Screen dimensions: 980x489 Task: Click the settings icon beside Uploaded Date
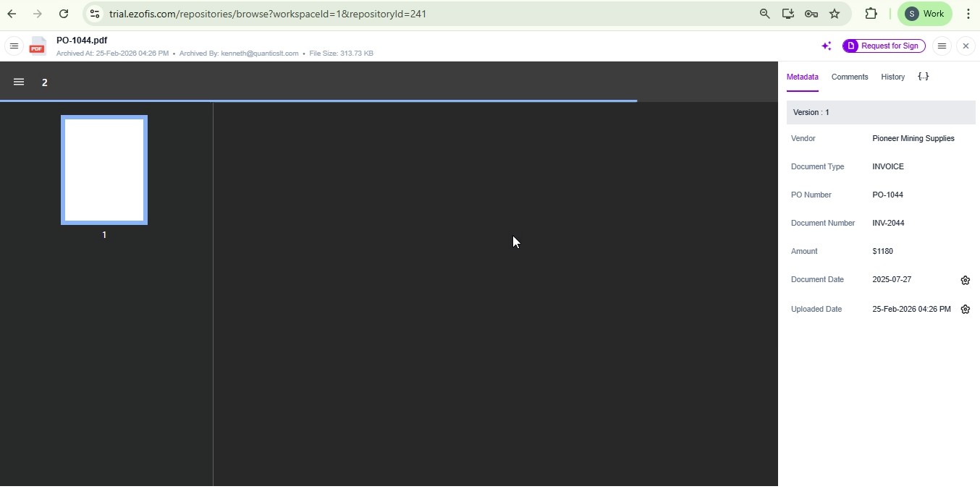966,310
